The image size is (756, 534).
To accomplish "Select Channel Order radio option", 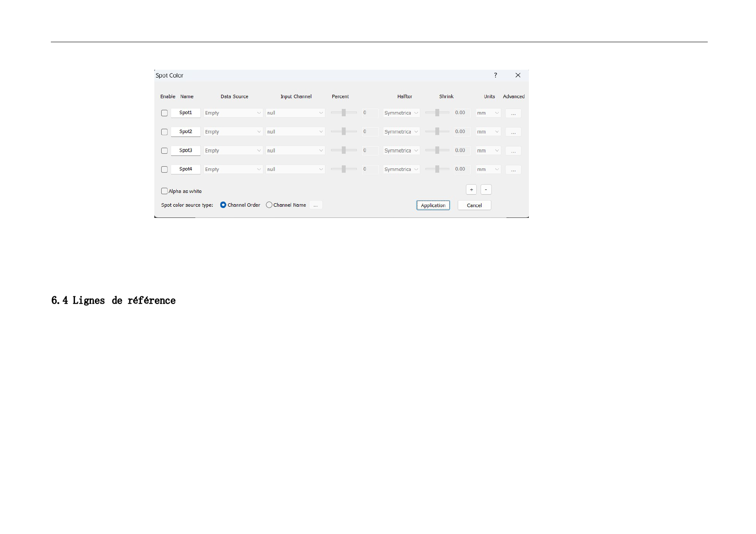I will click(223, 205).
